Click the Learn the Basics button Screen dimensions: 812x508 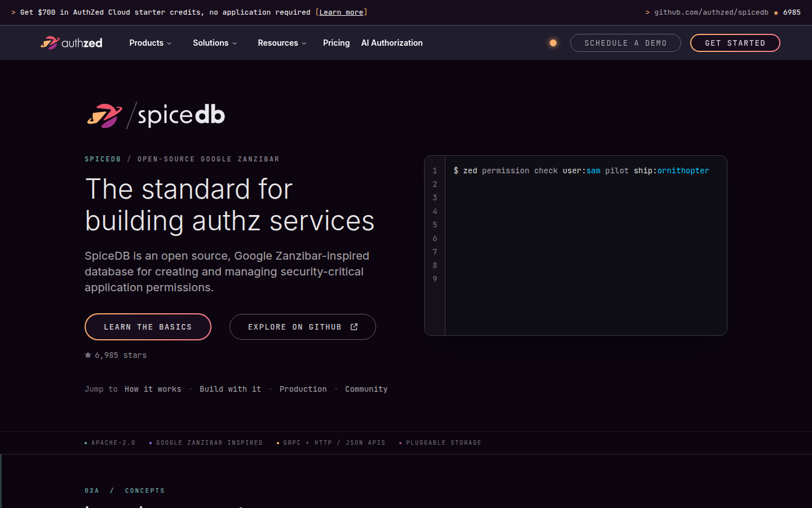tap(148, 327)
